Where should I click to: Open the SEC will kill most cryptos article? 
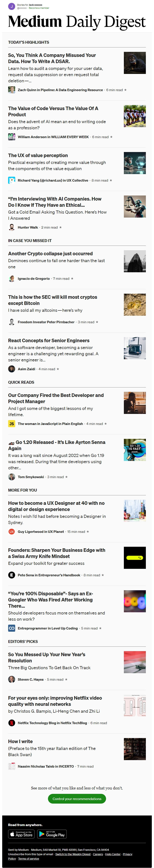(x=52, y=300)
